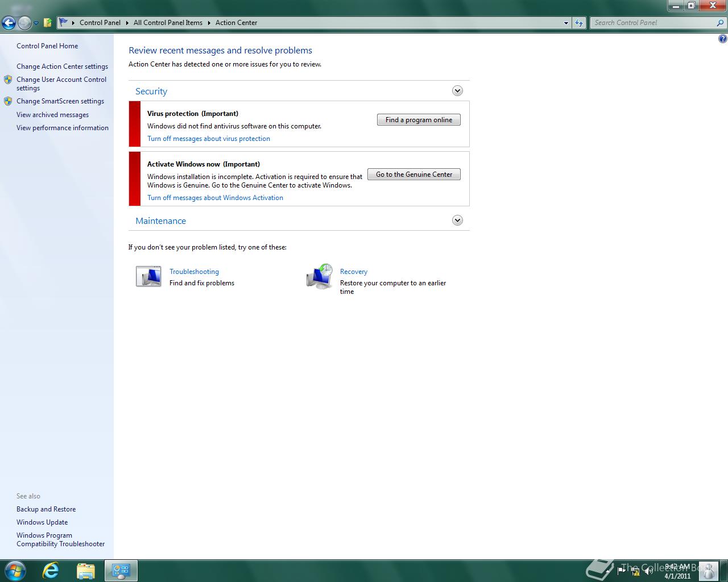This screenshot has height=582, width=728.
Task: Open Change Action Center settings
Action: pos(62,66)
